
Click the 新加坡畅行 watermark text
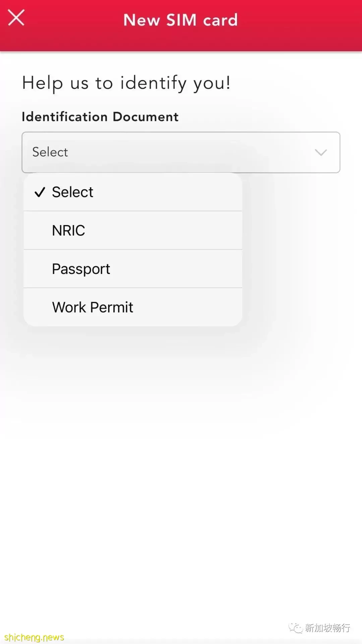pos(327,628)
